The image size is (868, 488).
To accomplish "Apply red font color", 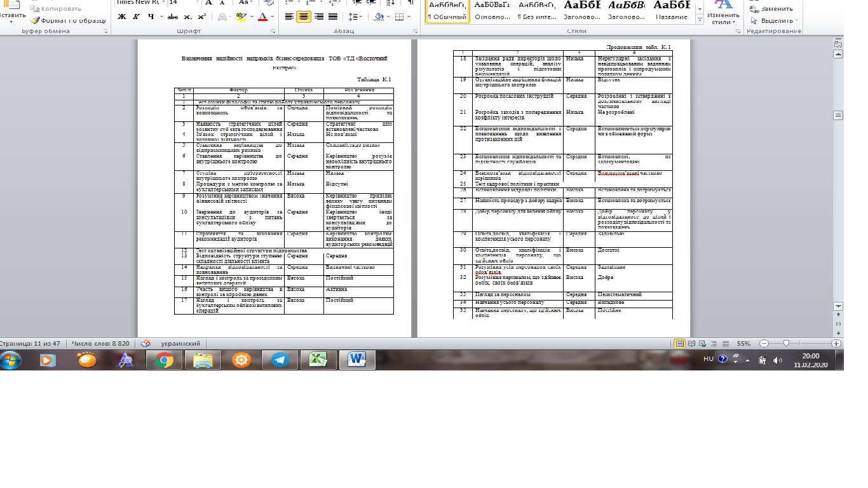I will 262,17.
